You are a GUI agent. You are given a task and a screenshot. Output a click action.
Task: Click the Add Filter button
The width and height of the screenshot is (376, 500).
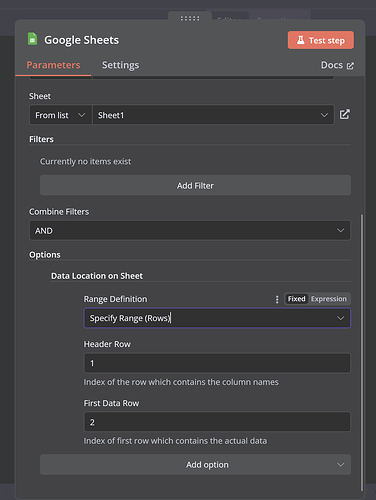(195, 185)
